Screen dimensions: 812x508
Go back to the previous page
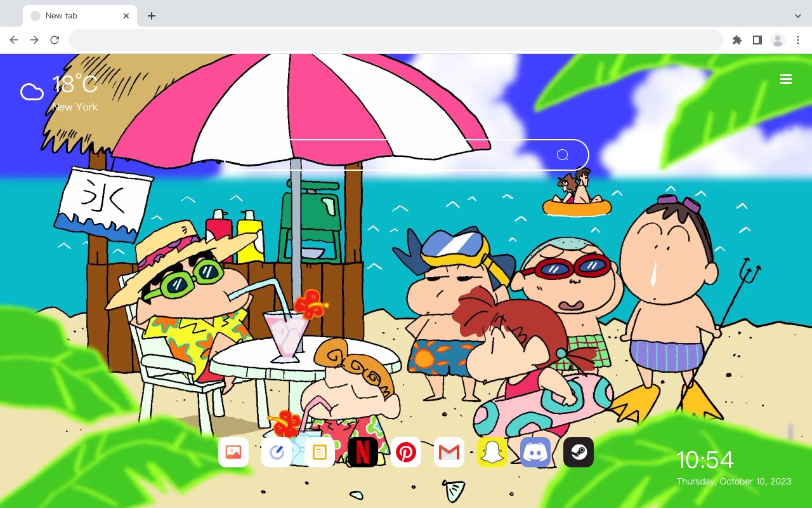pyautogui.click(x=14, y=40)
